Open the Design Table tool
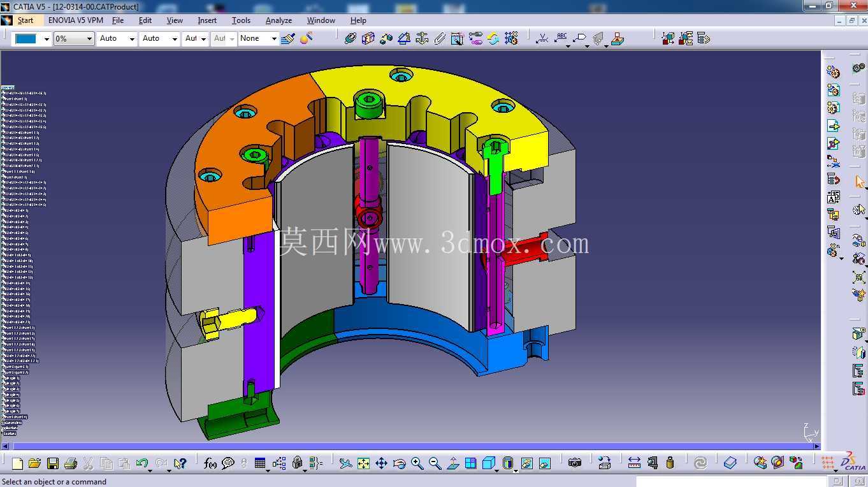Image resolution: width=868 pixels, height=487 pixels. click(x=260, y=463)
